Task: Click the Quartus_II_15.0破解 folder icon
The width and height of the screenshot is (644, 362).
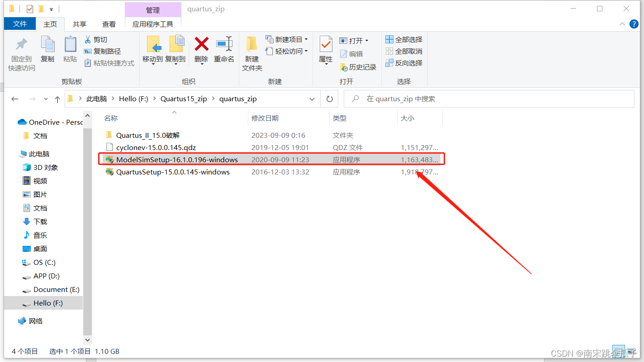Action: click(109, 135)
